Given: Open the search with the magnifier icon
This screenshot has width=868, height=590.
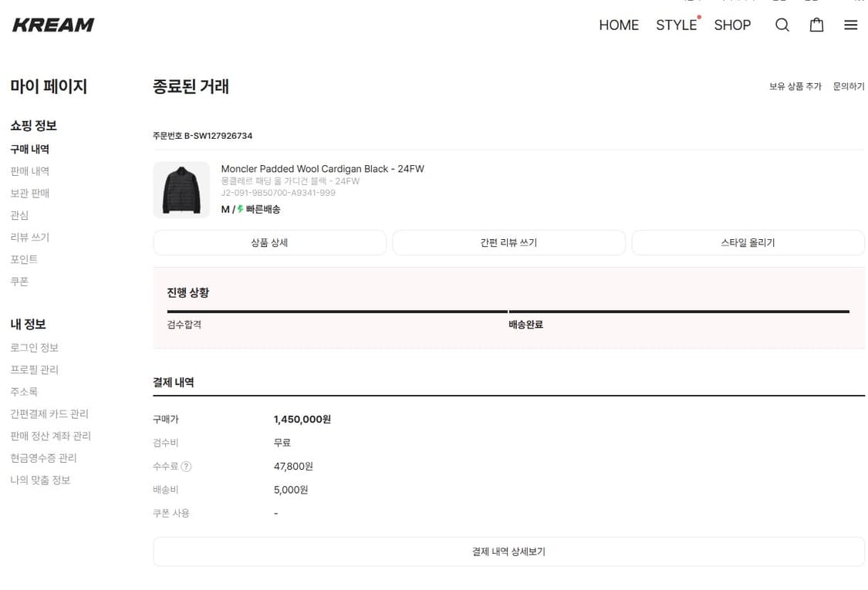Looking at the screenshot, I should (782, 25).
